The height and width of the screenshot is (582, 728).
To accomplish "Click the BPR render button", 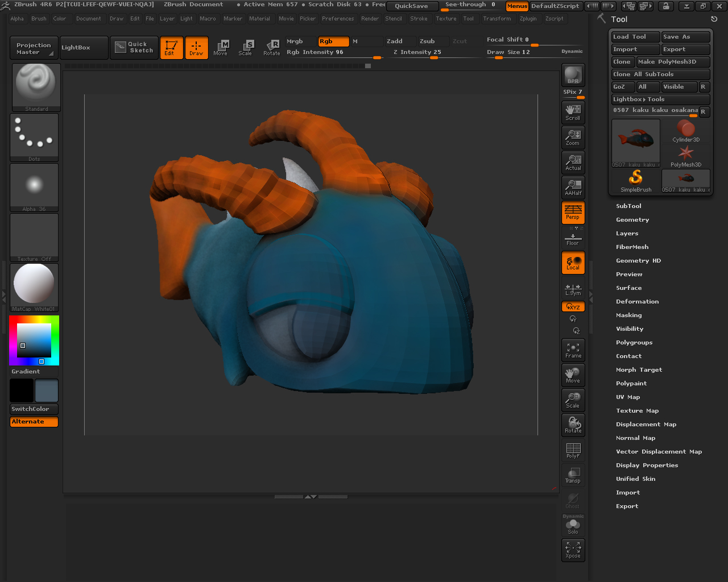I will (573, 75).
